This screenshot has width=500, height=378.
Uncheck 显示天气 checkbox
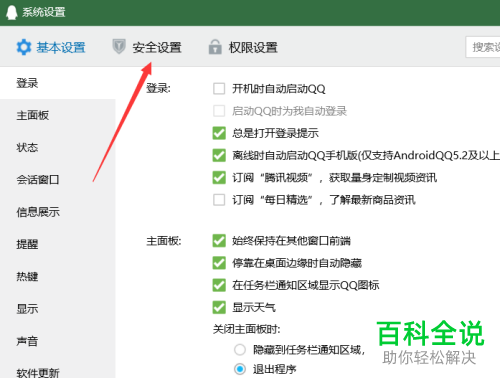219,307
